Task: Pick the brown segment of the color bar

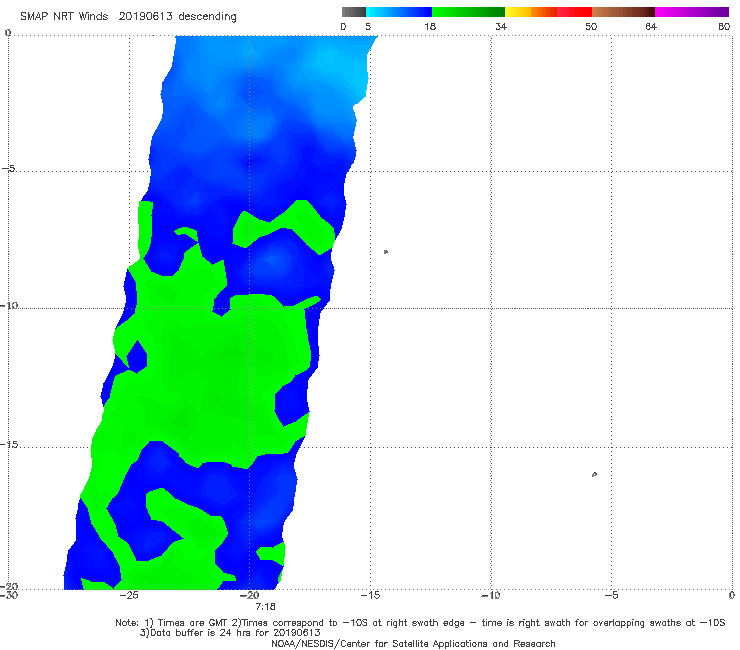Action: pyautogui.click(x=623, y=12)
